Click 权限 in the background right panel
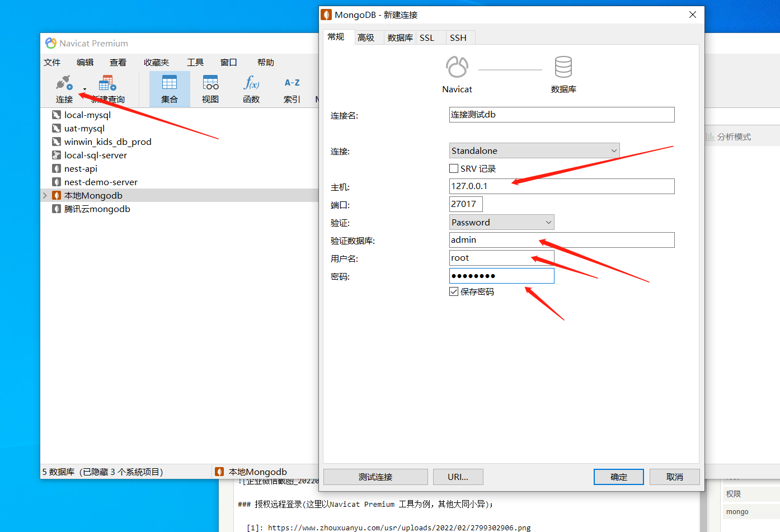The image size is (780, 532). (734, 494)
